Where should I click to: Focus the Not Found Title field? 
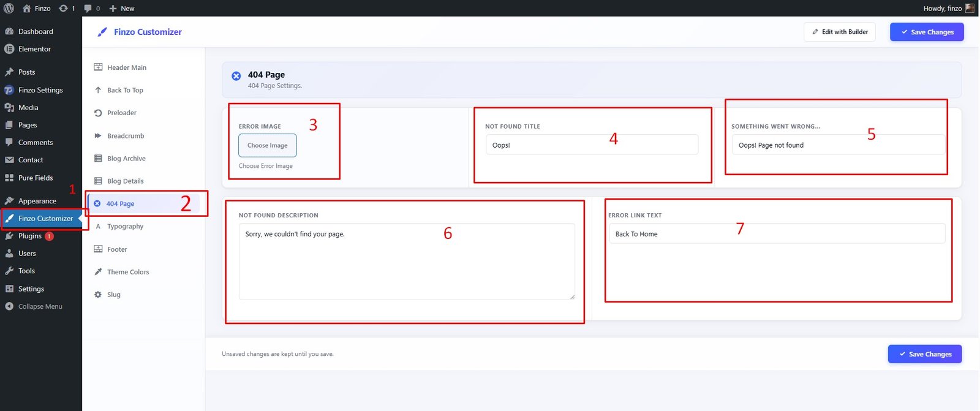(592, 145)
